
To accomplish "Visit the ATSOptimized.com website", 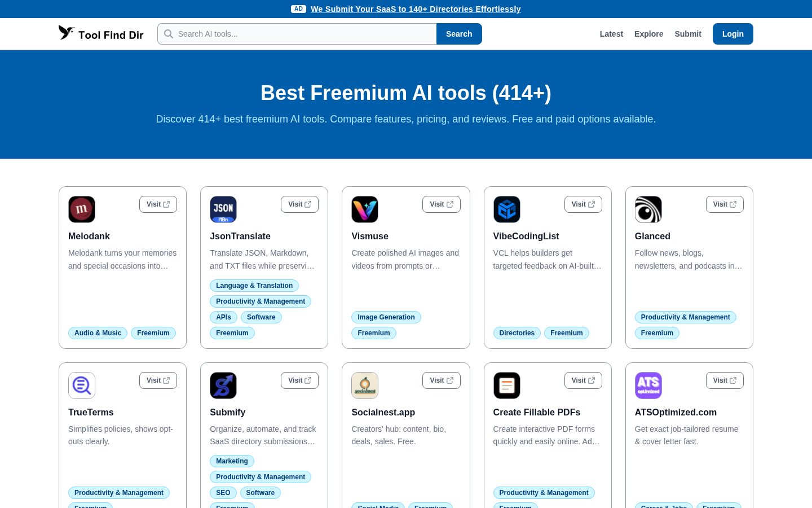I will (x=725, y=380).
